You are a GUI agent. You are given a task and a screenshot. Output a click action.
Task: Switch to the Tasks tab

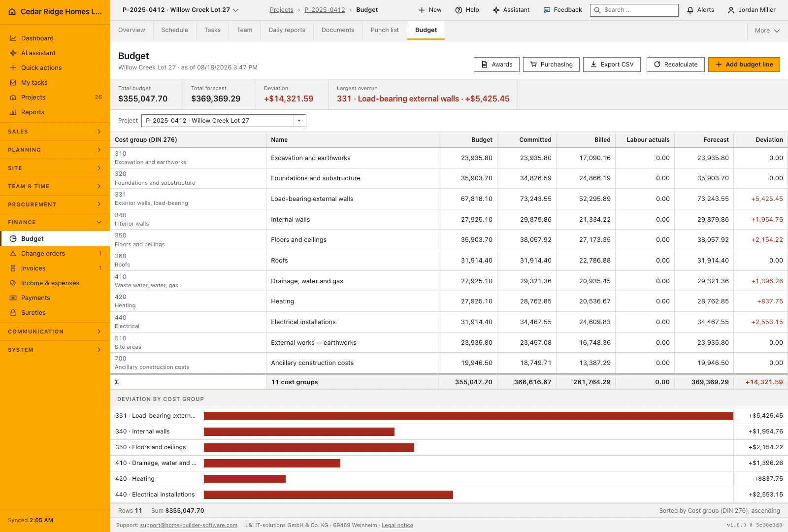click(212, 30)
